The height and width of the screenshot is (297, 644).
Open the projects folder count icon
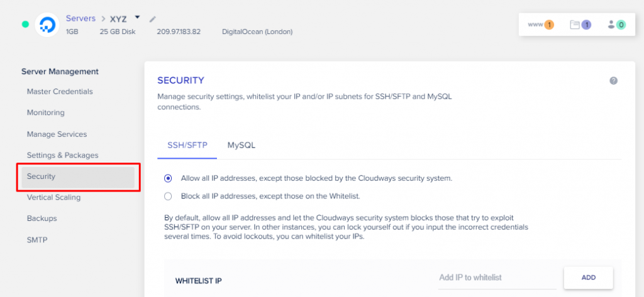[x=580, y=25]
